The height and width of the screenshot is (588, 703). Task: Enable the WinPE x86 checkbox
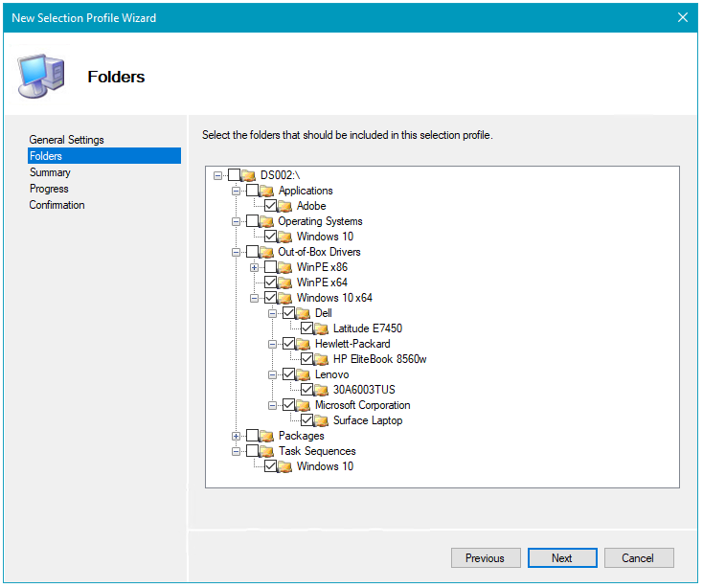271,267
